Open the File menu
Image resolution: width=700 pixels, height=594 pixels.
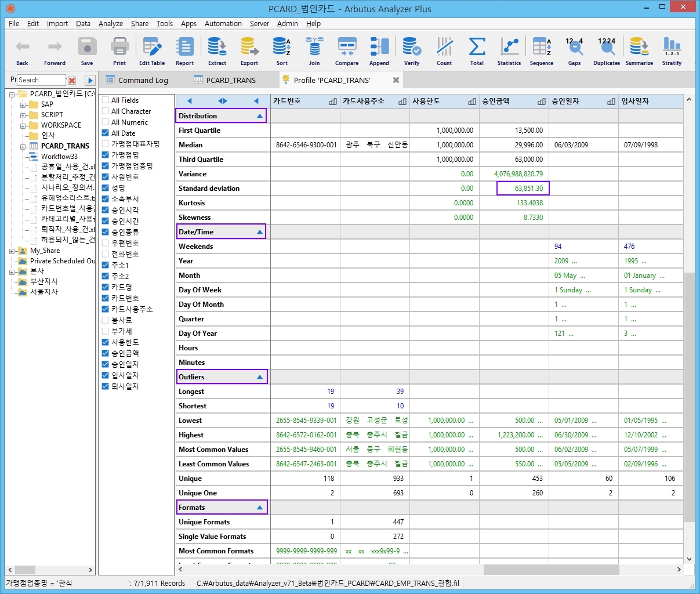pyautogui.click(x=14, y=24)
